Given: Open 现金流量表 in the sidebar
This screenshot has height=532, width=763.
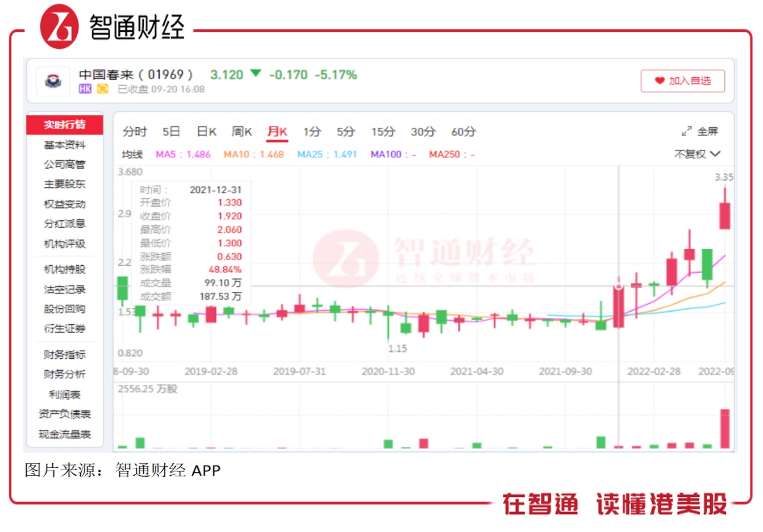Looking at the screenshot, I should [65, 434].
